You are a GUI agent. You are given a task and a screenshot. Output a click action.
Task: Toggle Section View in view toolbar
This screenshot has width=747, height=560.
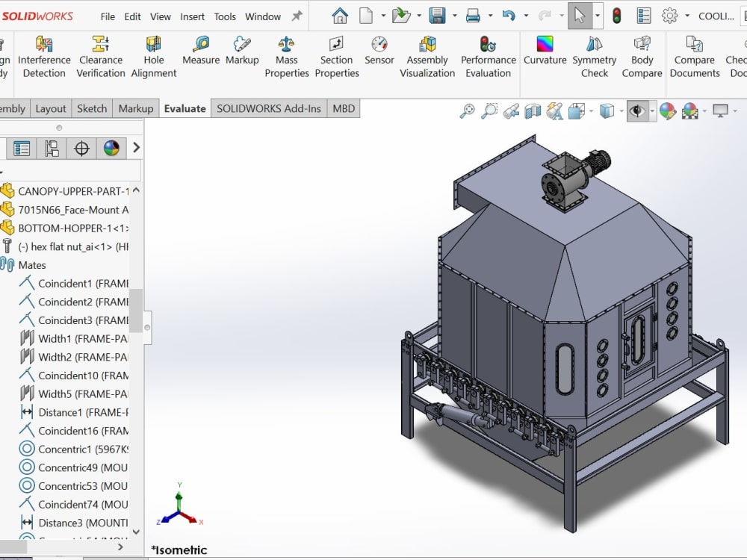[533, 111]
